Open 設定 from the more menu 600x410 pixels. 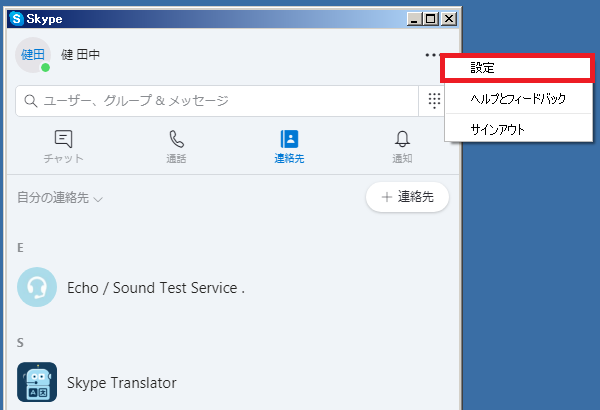pyautogui.click(x=517, y=68)
